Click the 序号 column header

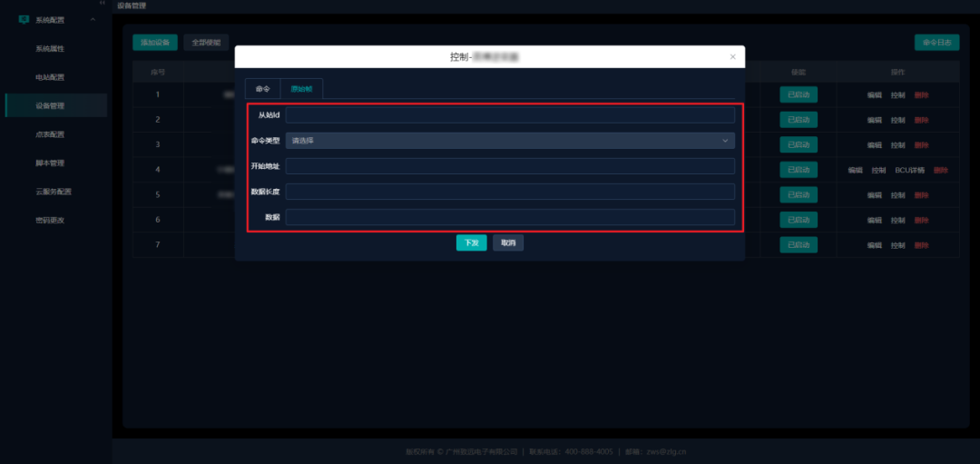click(x=158, y=72)
